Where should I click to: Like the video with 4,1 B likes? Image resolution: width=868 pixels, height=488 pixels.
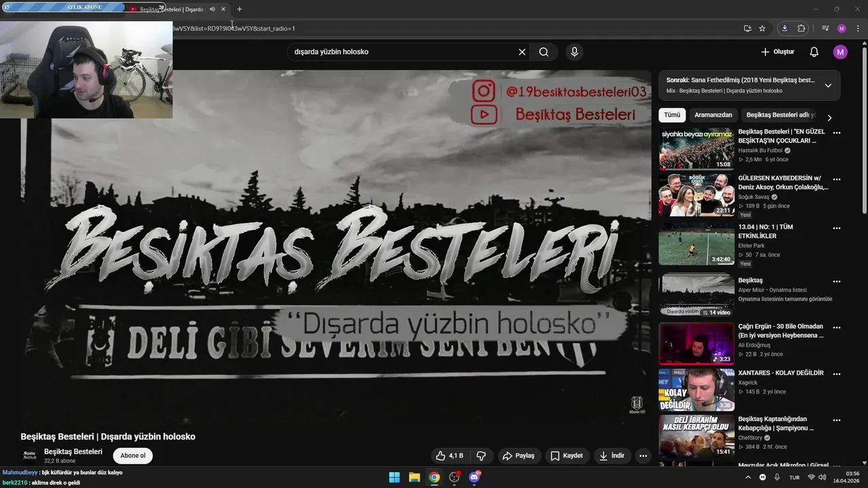click(x=450, y=455)
